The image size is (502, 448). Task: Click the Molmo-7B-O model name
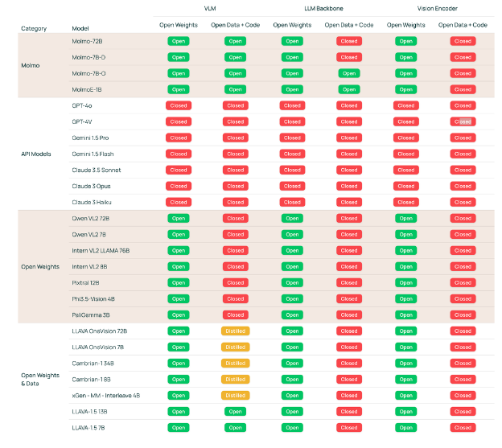click(88, 73)
